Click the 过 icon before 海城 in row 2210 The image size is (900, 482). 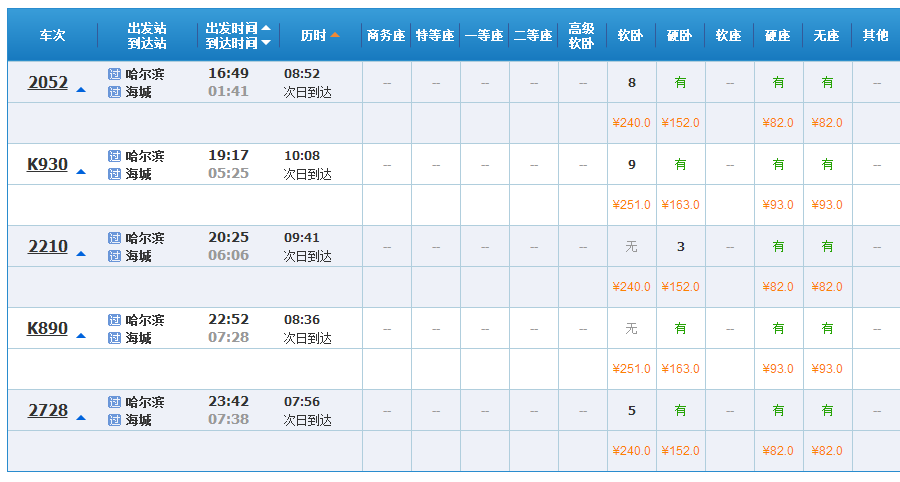pyautogui.click(x=114, y=256)
